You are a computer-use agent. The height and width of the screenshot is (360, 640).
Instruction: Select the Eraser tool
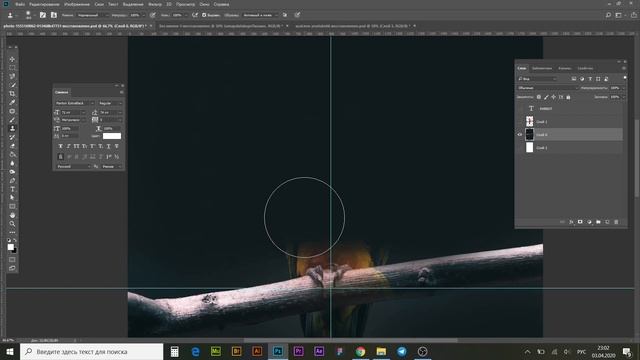point(12,146)
